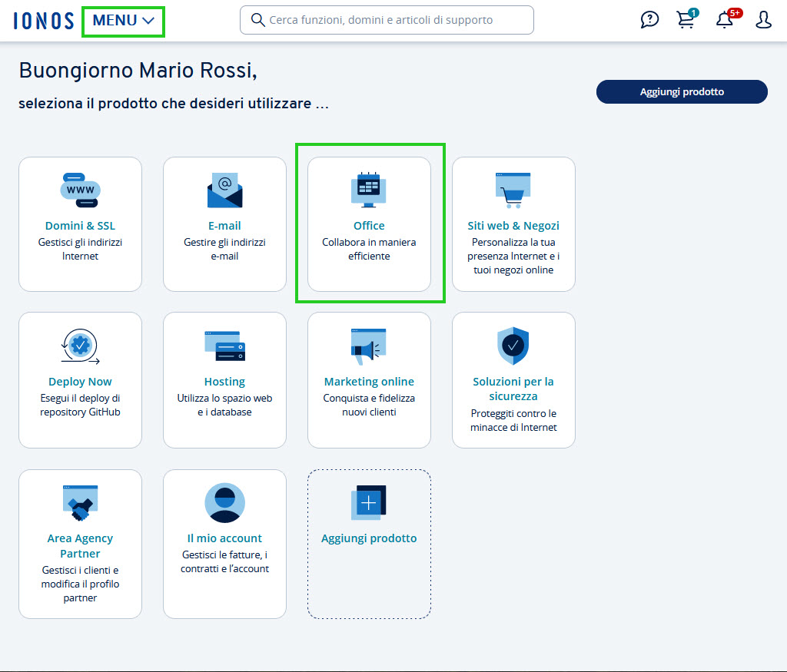Click the Office calendar monitor icon
The width and height of the screenshot is (787, 672).
click(369, 190)
